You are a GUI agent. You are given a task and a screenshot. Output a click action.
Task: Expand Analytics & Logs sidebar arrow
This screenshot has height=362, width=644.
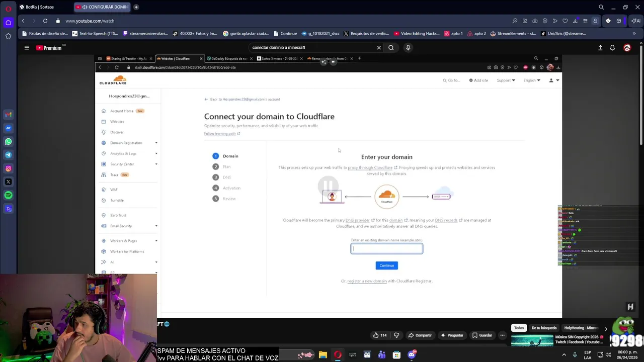point(156,153)
